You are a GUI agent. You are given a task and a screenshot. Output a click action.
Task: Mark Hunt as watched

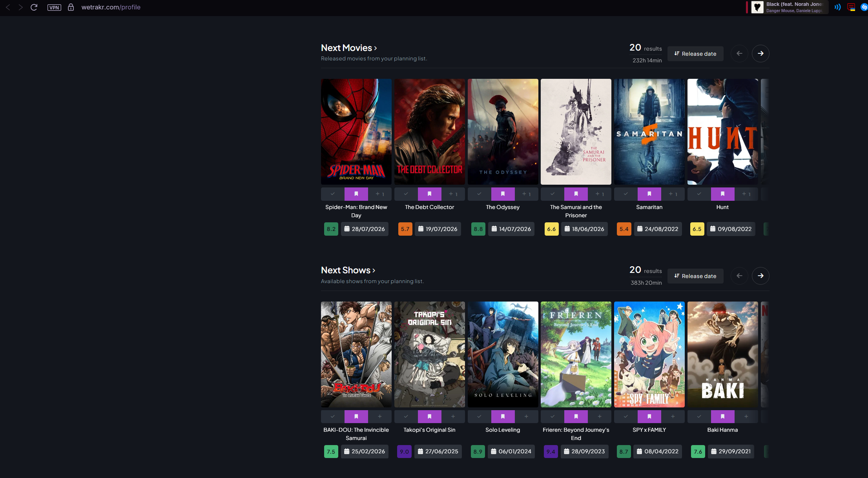[x=699, y=194]
